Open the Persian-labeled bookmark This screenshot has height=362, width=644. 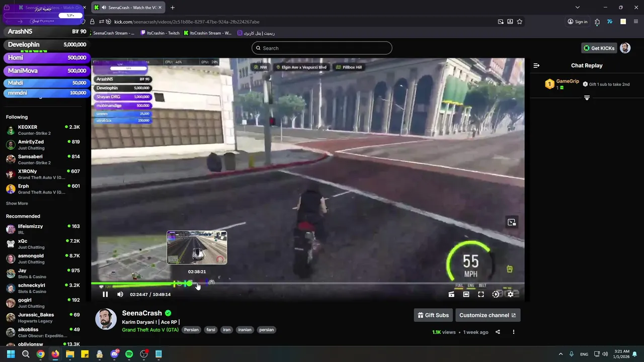click(256, 33)
